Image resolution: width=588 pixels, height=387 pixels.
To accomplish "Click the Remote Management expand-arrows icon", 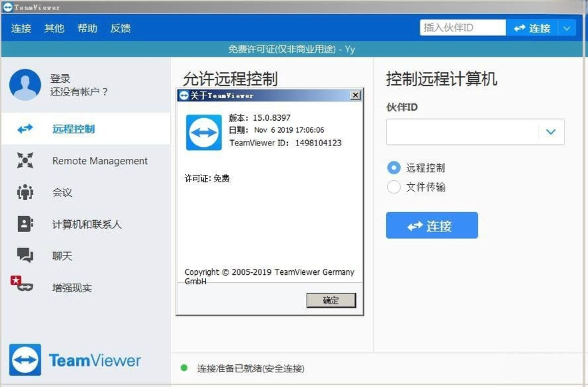I will point(25,161).
